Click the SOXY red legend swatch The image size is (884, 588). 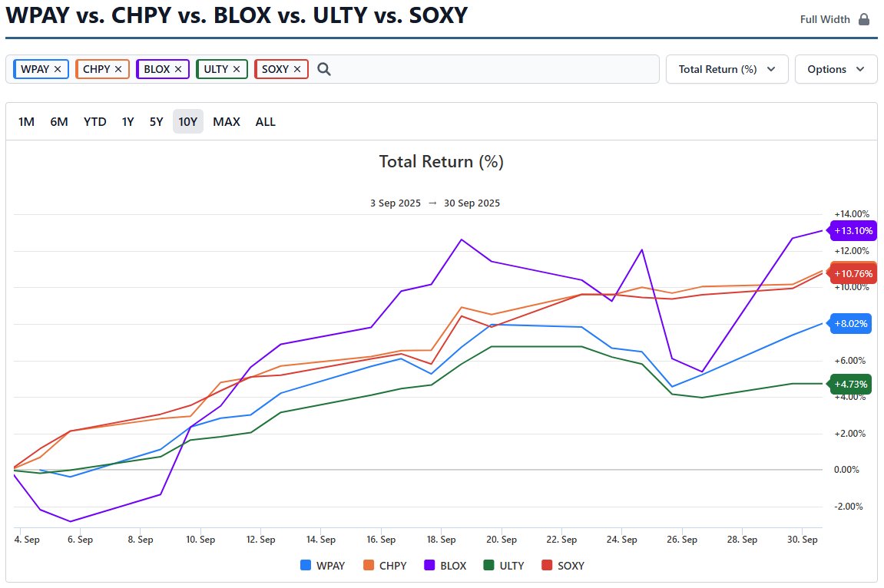(548, 566)
